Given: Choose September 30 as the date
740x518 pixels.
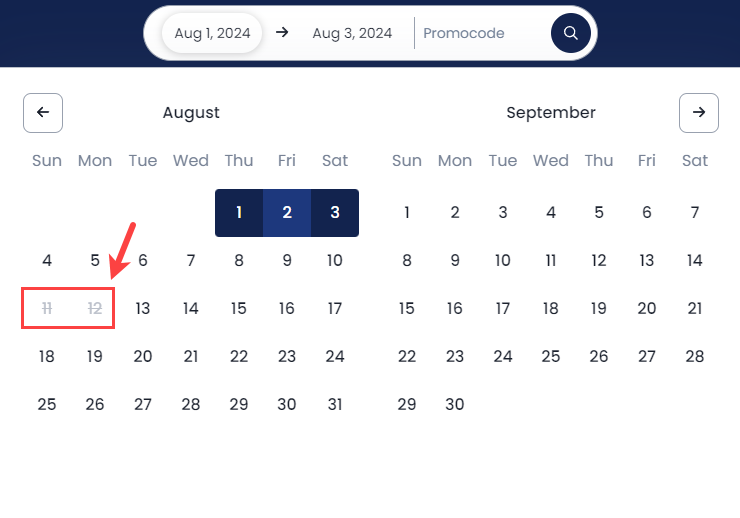Looking at the screenshot, I should coord(455,405).
